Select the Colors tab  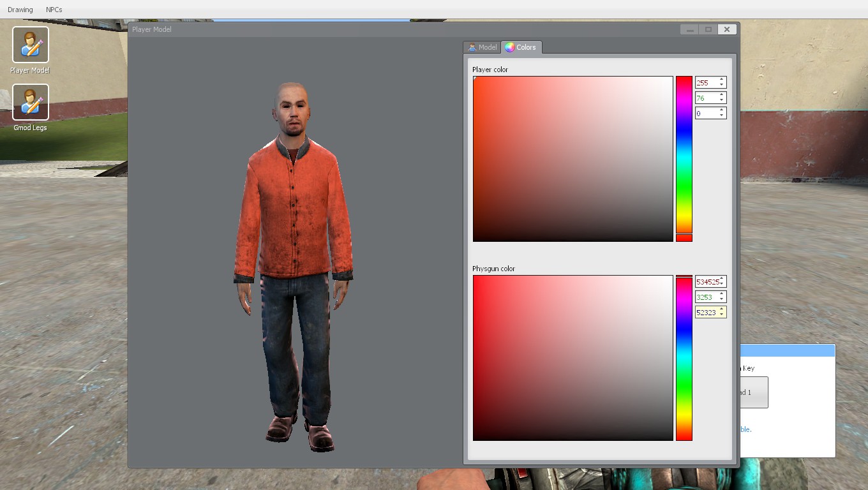click(x=521, y=47)
